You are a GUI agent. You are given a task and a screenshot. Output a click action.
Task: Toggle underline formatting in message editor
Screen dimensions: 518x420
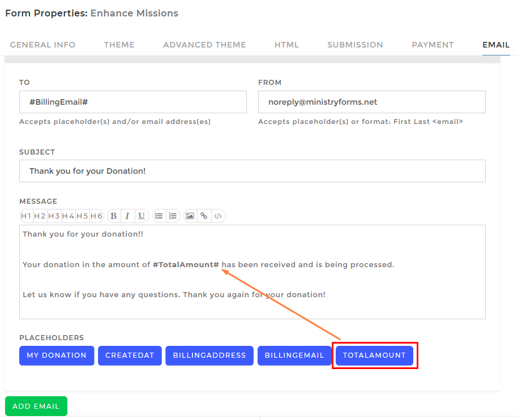[x=142, y=216]
